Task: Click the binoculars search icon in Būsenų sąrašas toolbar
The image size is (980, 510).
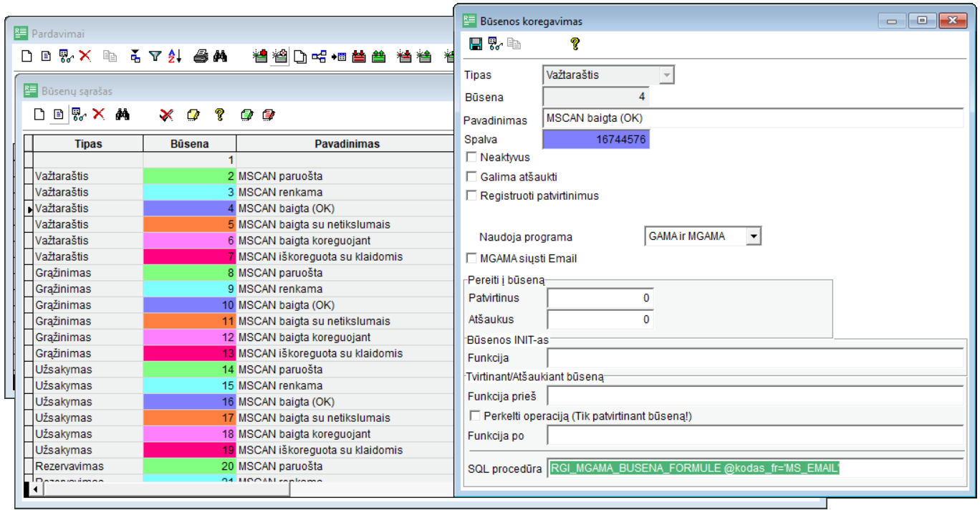Action: click(x=123, y=114)
